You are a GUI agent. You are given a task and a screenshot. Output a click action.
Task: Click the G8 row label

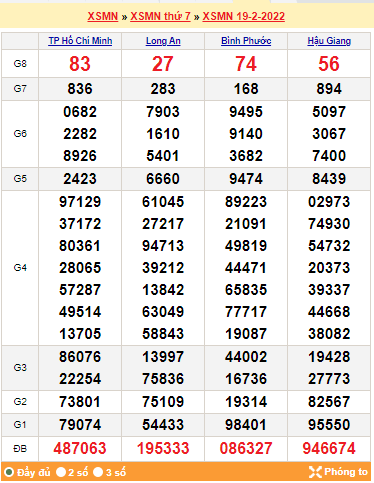[20, 63]
